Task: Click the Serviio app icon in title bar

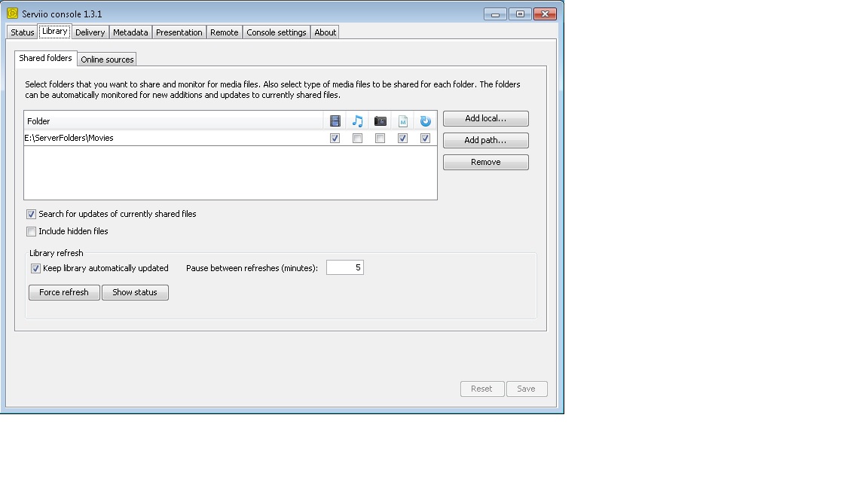Action: [x=12, y=14]
